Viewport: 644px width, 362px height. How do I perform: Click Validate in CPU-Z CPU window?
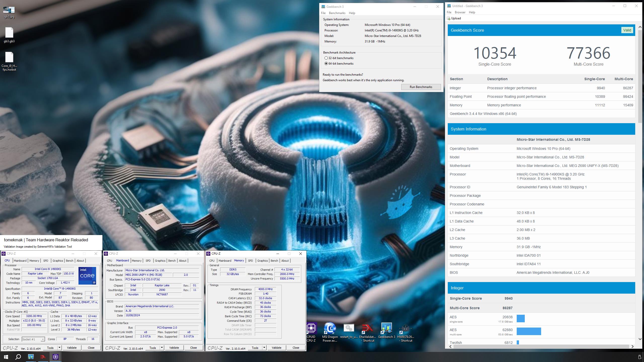click(x=72, y=348)
